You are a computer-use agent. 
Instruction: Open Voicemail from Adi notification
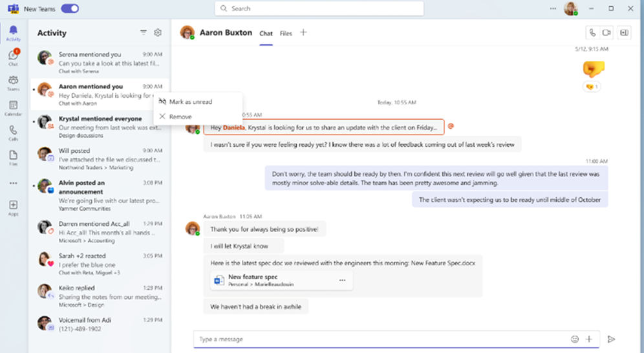pos(100,324)
